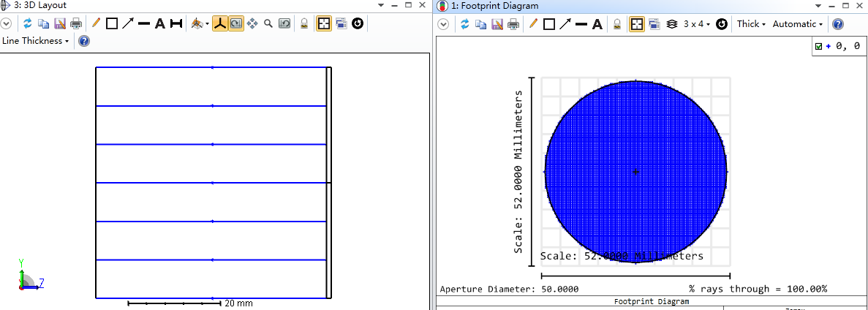868x310 pixels.
Task: Click the blue footprint circle plot
Action: click(x=635, y=172)
